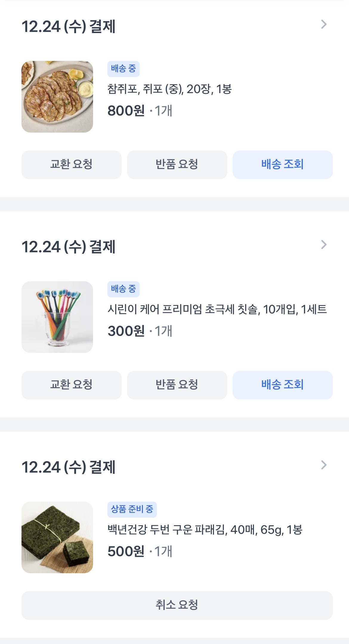Select the 파래김 seaweed product photo

coord(57,537)
